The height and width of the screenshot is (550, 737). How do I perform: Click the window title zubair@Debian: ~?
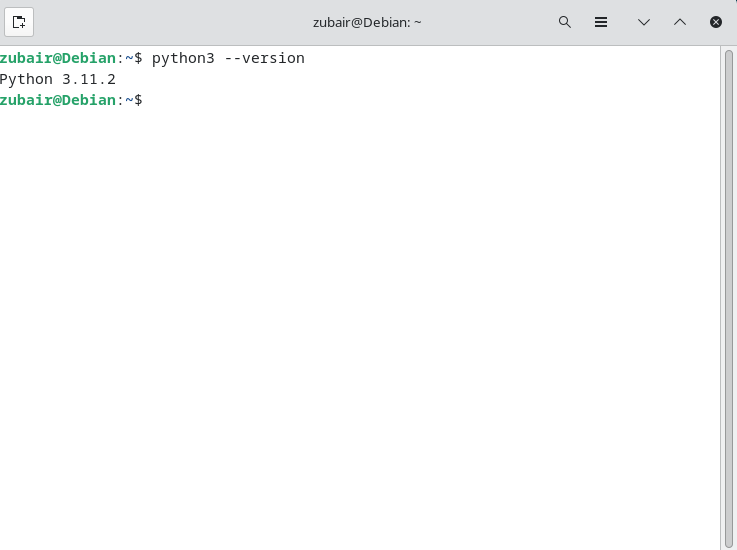pos(367,23)
